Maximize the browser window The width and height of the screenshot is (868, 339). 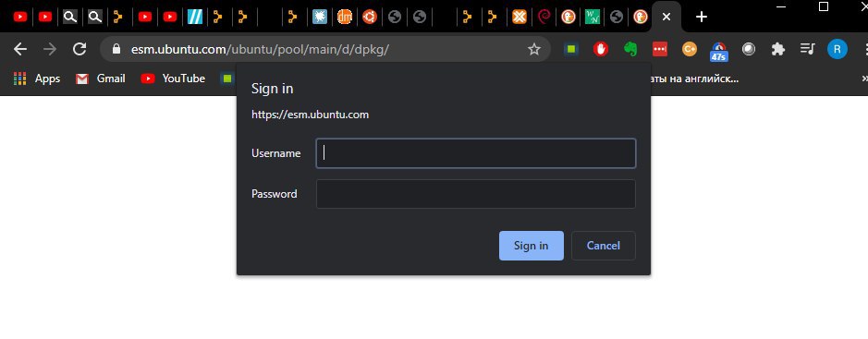click(x=824, y=6)
